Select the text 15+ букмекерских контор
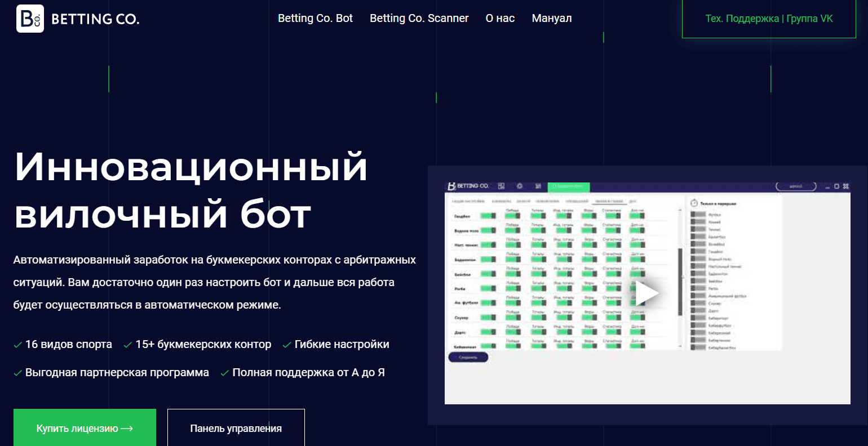Screen dimensions: 868x446 tap(203, 344)
